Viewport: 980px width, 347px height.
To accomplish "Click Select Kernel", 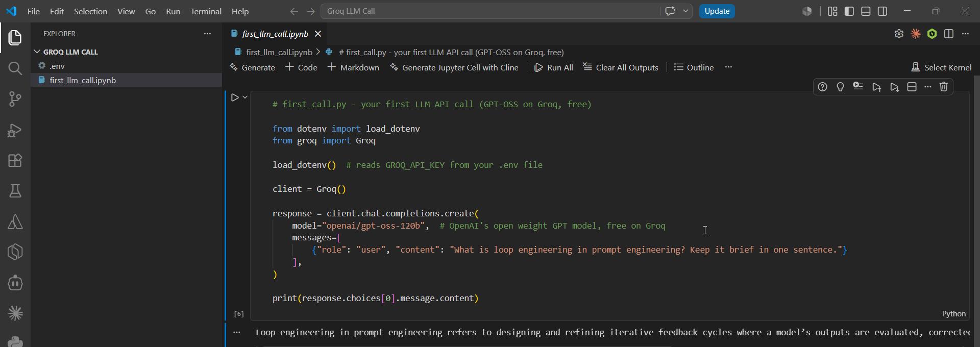I will pyautogui.click(x=942, y=67).
